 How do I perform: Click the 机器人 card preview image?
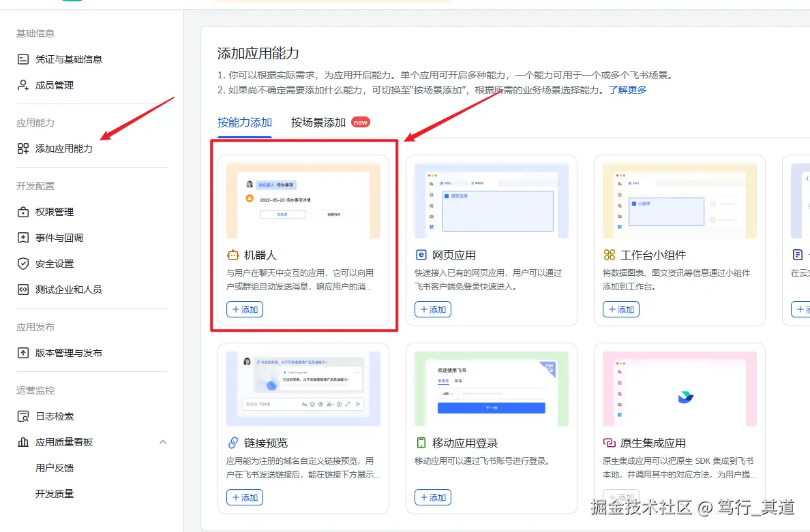coord(303,201)
